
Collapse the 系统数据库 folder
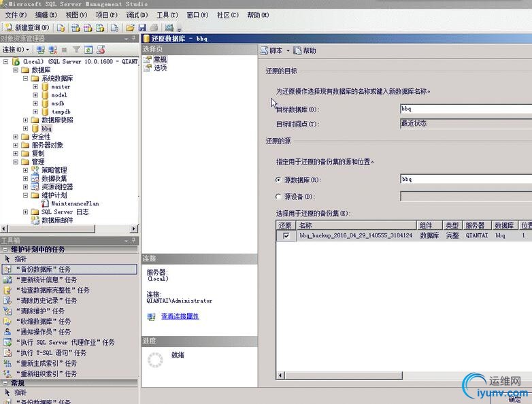25,78
